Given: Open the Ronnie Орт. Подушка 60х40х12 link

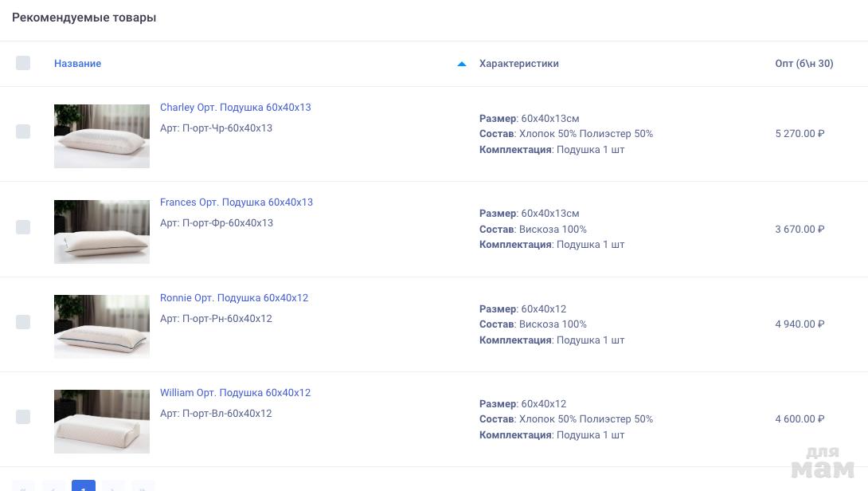Looking at the screenshot, I should click(x=233, y=298).
